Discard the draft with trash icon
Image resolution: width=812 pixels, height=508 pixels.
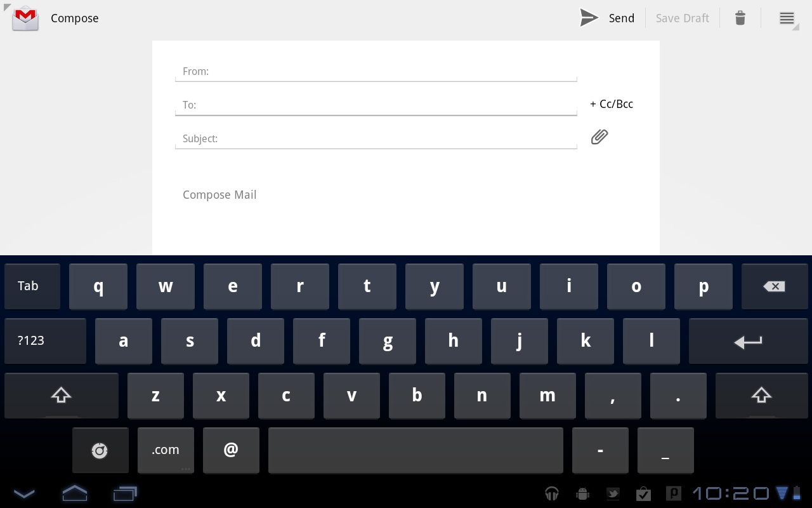point(740,18)
